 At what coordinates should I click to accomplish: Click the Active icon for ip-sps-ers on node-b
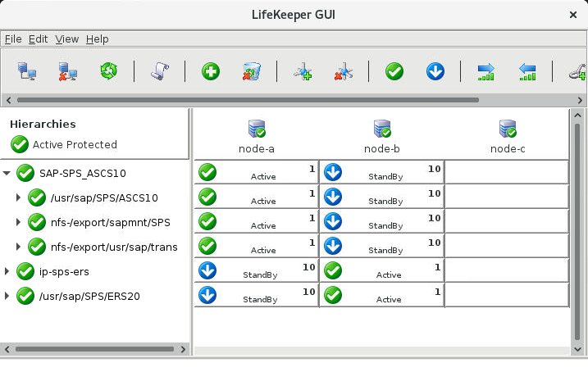click(333, 270)
